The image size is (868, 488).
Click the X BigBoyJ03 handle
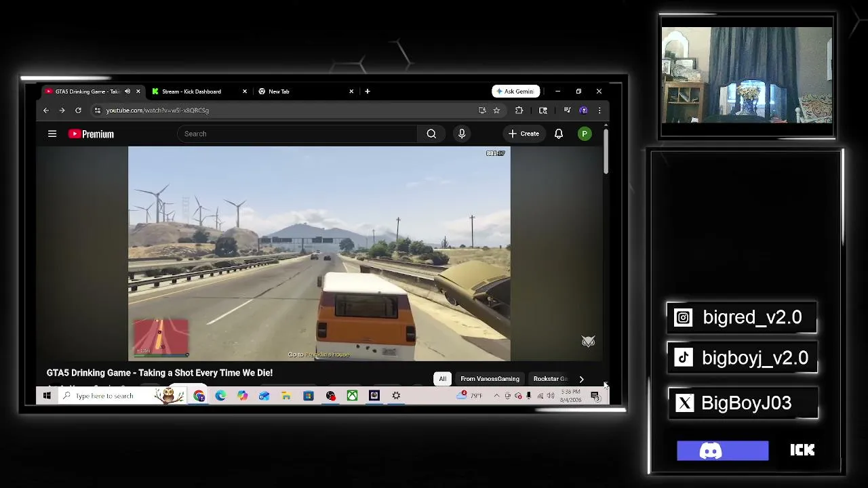click(746, 403)
